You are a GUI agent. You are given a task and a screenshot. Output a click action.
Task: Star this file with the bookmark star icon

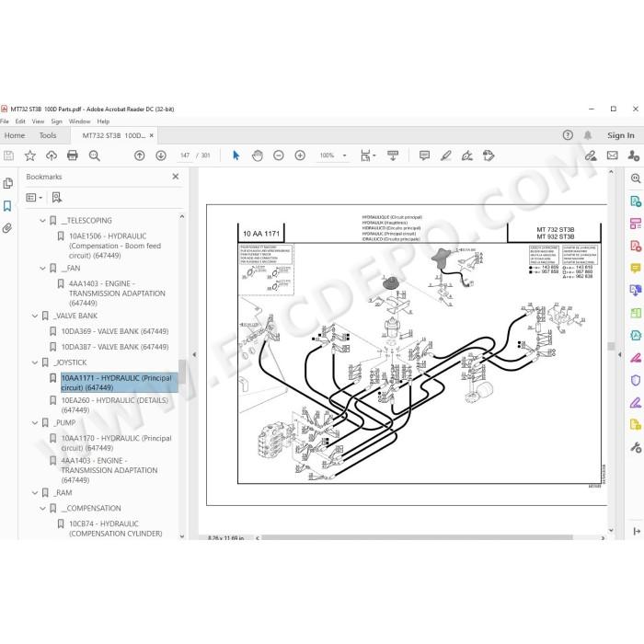point(30,155)
